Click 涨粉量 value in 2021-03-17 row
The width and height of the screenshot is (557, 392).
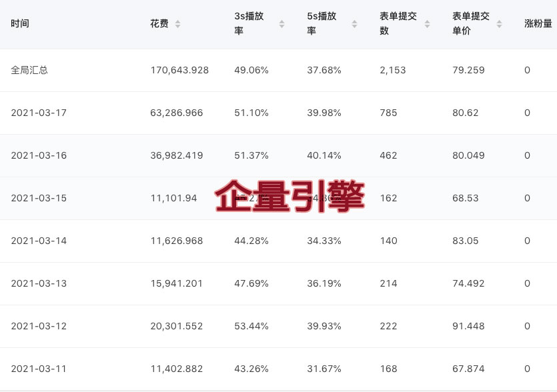(x=527, y=113)
